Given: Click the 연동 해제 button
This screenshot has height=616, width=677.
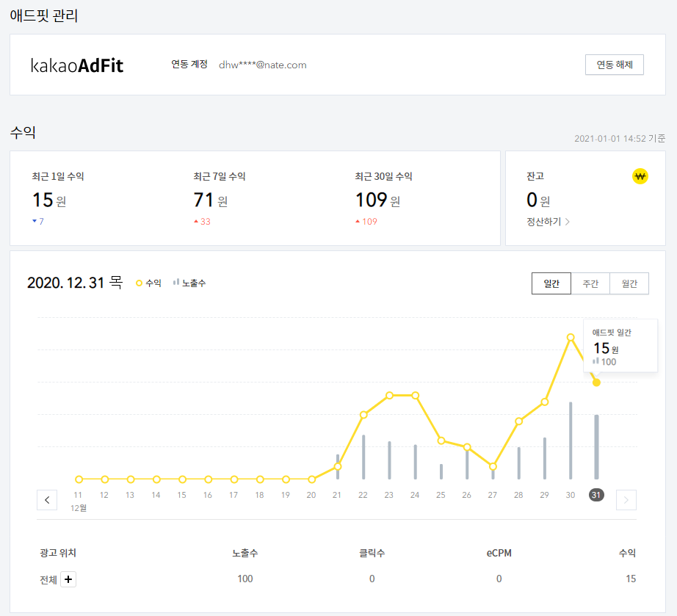Looking at the screenshot, I should pos(615,65).
